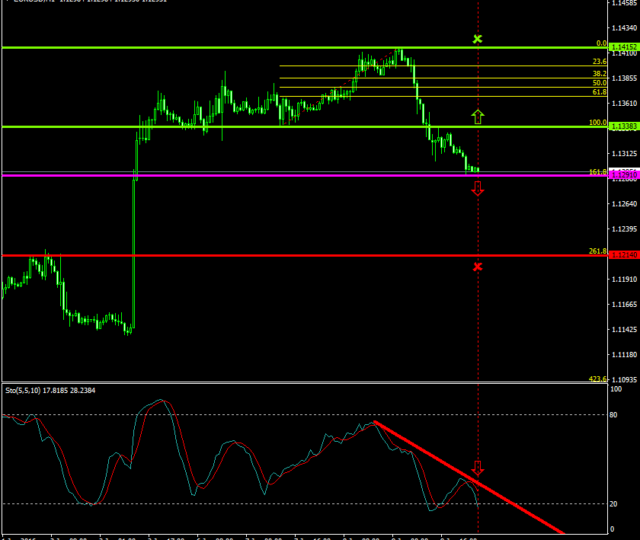Click the red X mark below the red line
640x540 pixels.
click(478, 267)
